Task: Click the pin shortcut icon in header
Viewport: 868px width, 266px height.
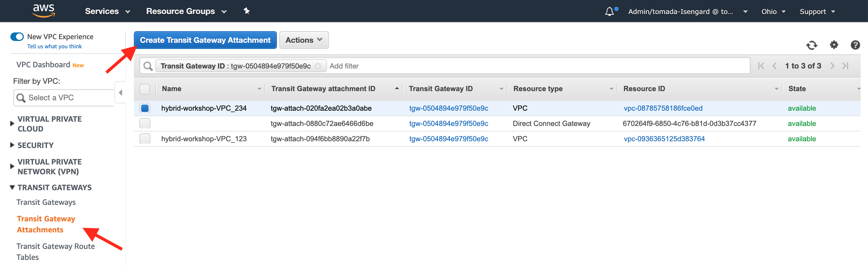Action: [x=247, y=11]
